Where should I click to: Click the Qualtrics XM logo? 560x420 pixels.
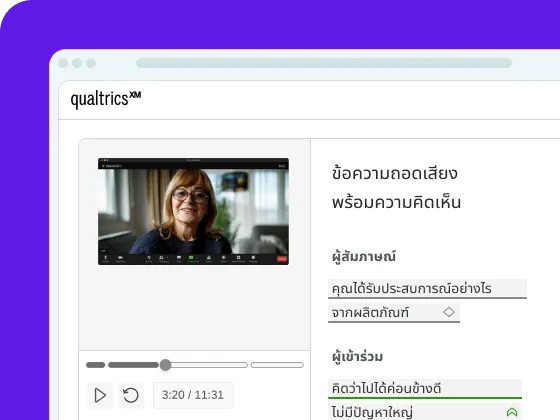coord(106,99)
